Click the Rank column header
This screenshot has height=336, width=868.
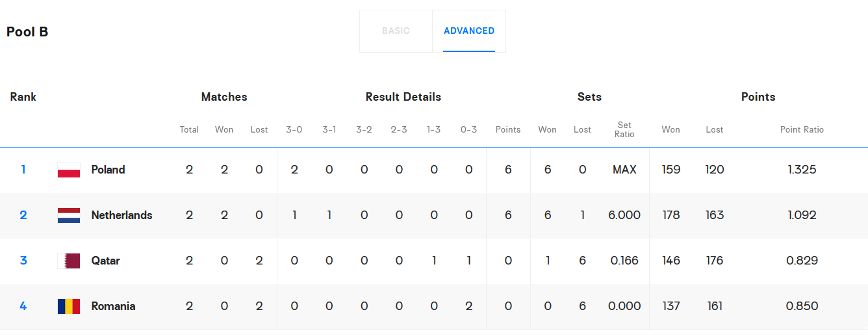[x=23, y=97]
